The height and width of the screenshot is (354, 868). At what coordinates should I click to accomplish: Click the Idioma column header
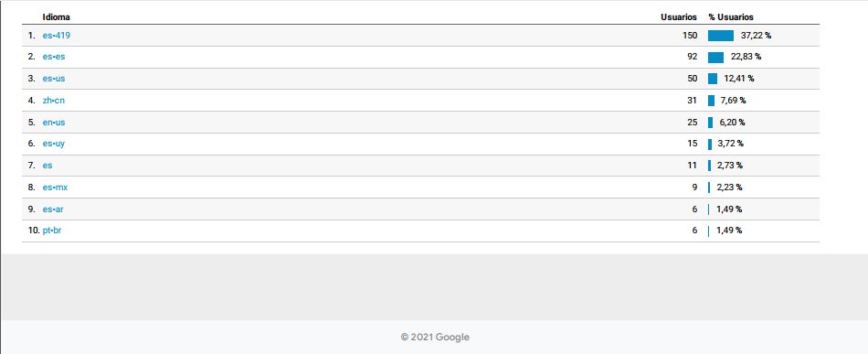tap(57, 17)
